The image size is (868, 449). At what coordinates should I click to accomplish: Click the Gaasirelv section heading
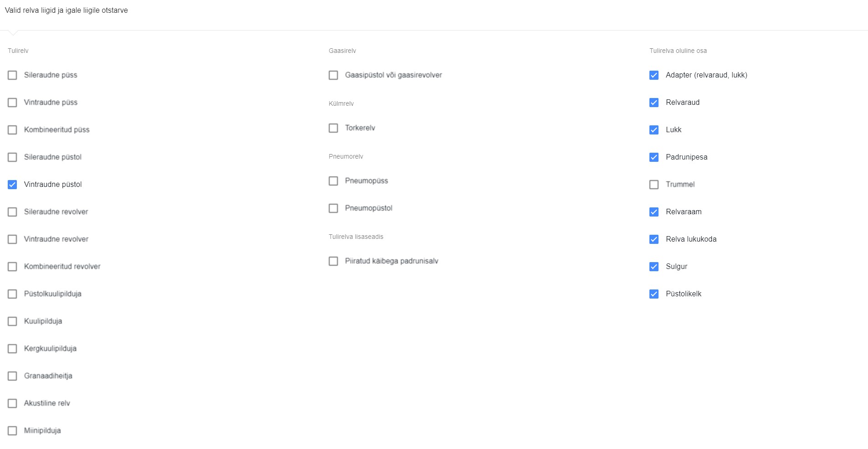[342, 51]
